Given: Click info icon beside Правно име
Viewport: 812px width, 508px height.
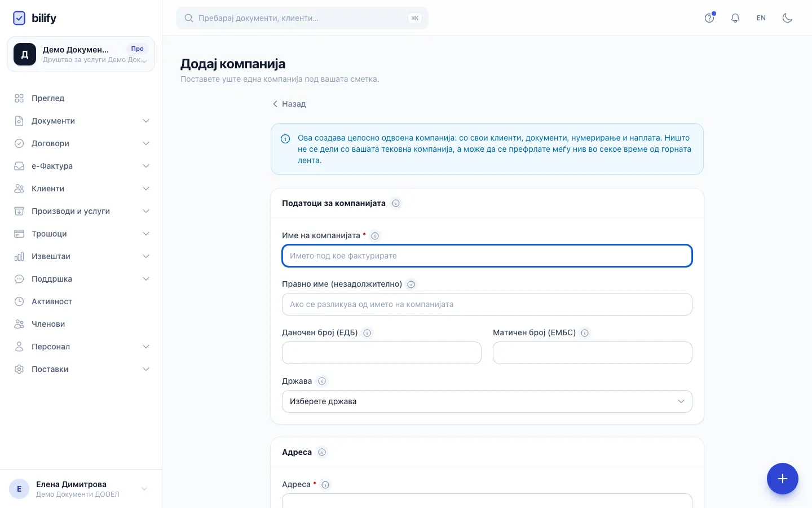Looking at the screenshot, I should [411, 284].
